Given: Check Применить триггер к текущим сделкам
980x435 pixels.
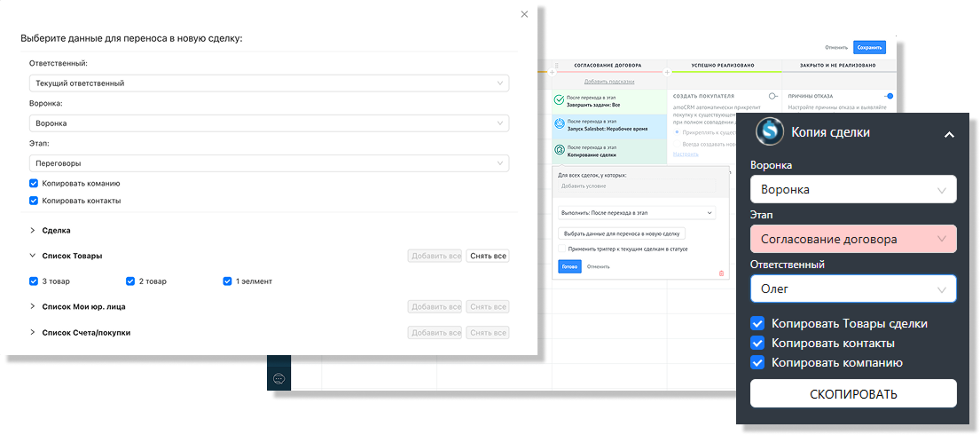Looking at the screenshot, I should [562, 249].
